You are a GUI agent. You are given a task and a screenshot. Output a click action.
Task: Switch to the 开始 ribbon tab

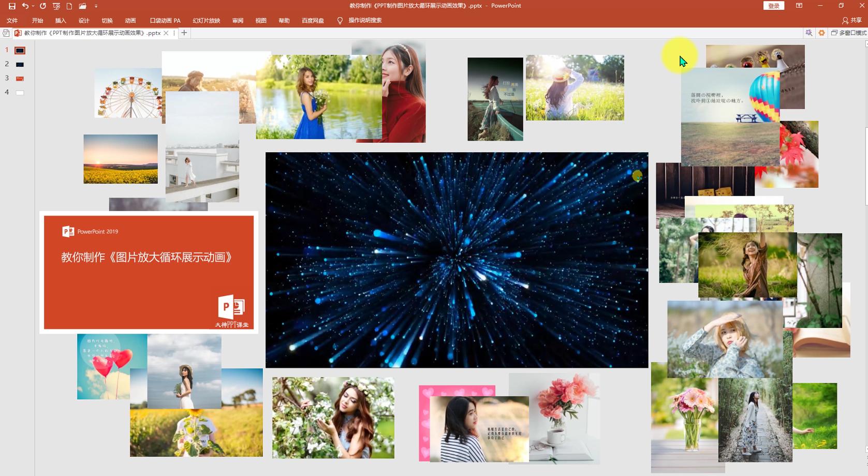pyautogui.click(x=37, y=21)
